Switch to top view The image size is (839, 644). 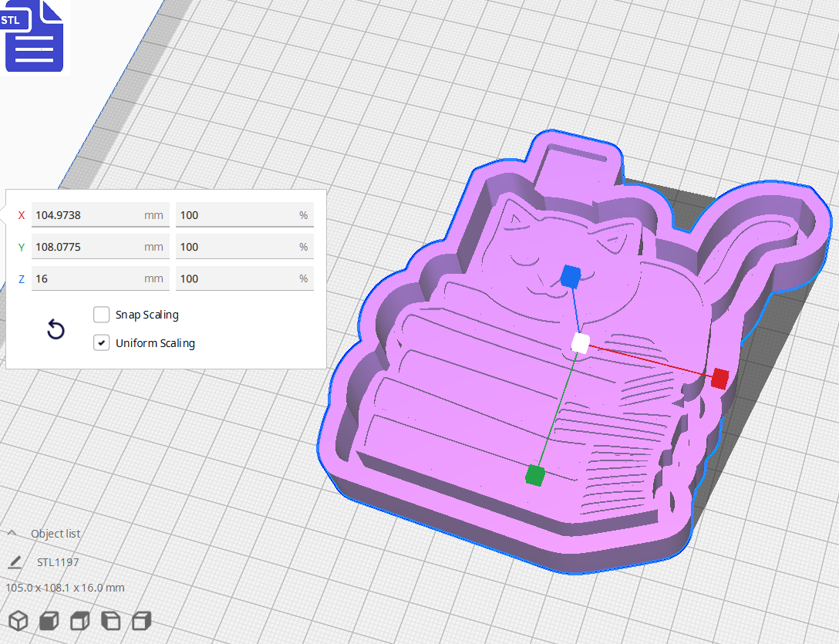click(79, 621)
